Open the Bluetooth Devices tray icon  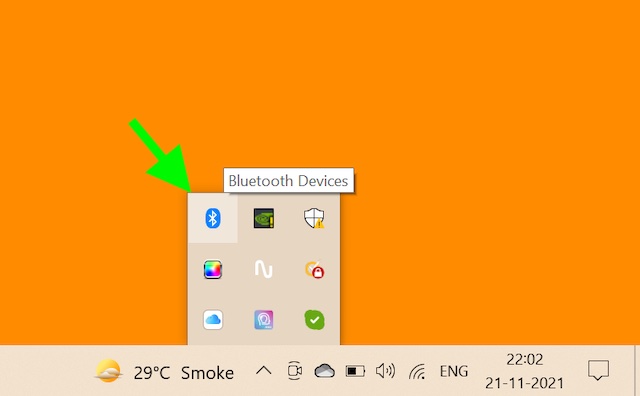[213, 218]
